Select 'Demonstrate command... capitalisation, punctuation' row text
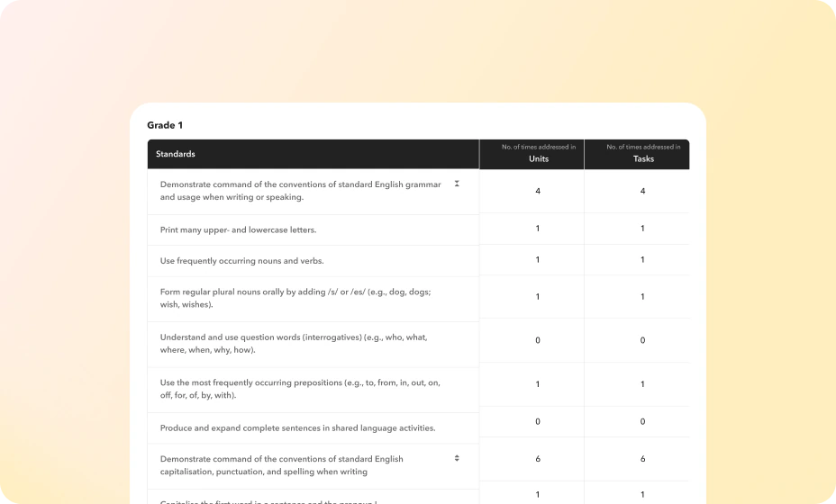Viewport: 836px width, 504px height. click(x=281, y=465)
